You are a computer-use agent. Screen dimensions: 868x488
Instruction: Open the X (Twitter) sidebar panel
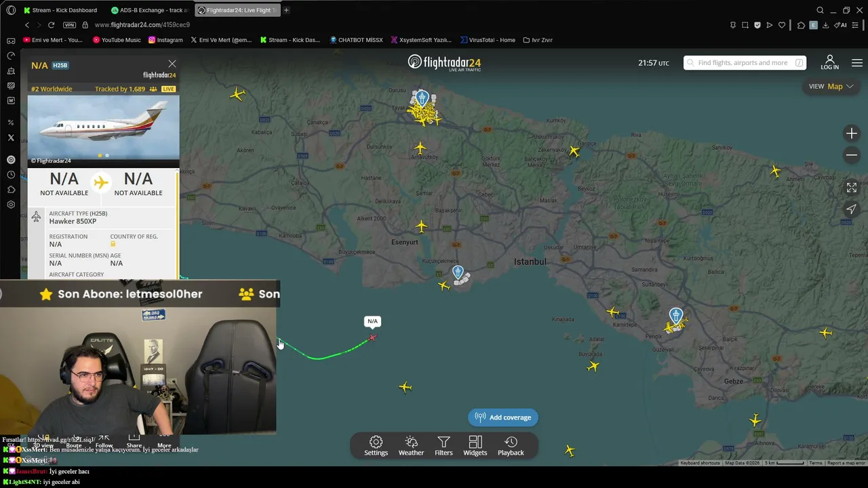coord(11,138)
